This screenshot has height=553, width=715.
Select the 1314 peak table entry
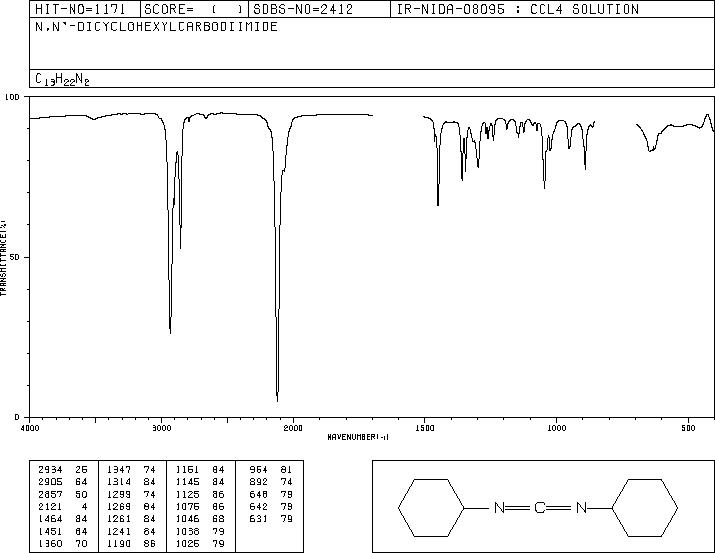131,482
